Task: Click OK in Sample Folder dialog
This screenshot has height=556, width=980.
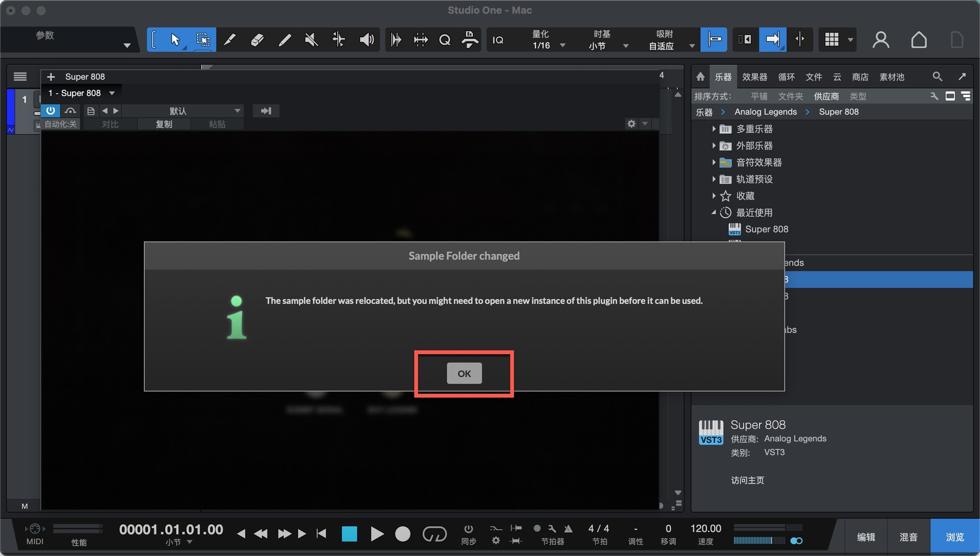Action: pyautogui.click(x=464, y=373)
